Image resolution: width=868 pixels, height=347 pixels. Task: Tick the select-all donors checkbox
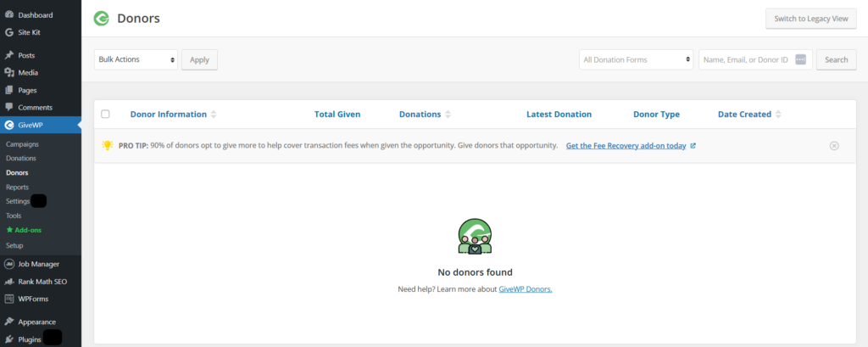pos(105,115)
